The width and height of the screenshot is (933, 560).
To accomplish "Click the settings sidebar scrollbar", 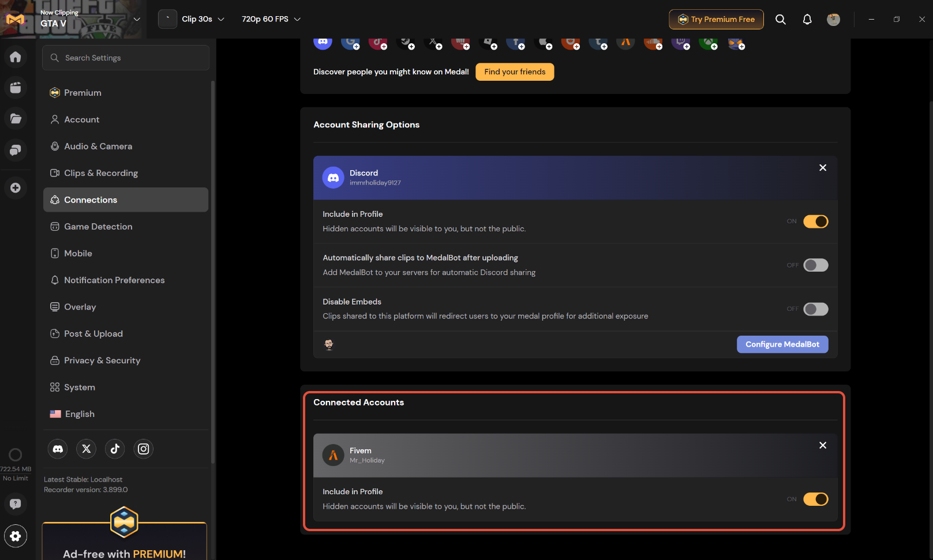I will click(x=213, y=271).
